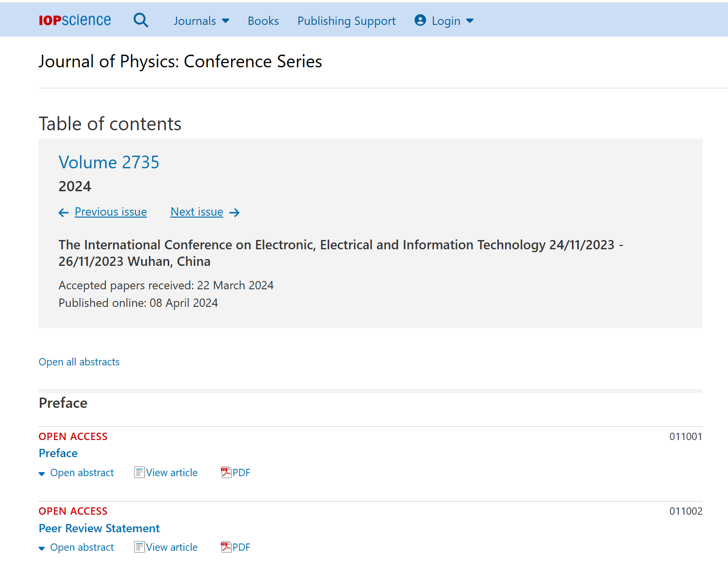Screen dimensions: 728x562
Task: Click article number 011001
Action: [x=686, y=437]
